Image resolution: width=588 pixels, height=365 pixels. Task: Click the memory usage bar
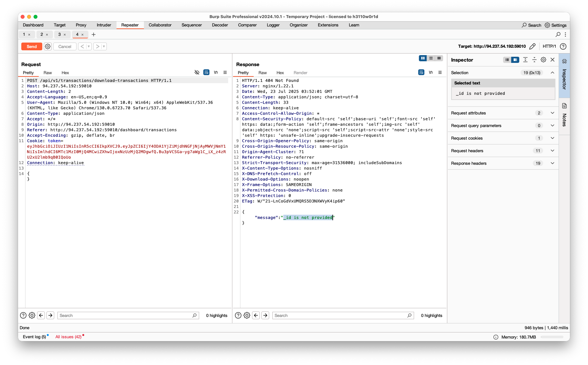tap(552, 337)
